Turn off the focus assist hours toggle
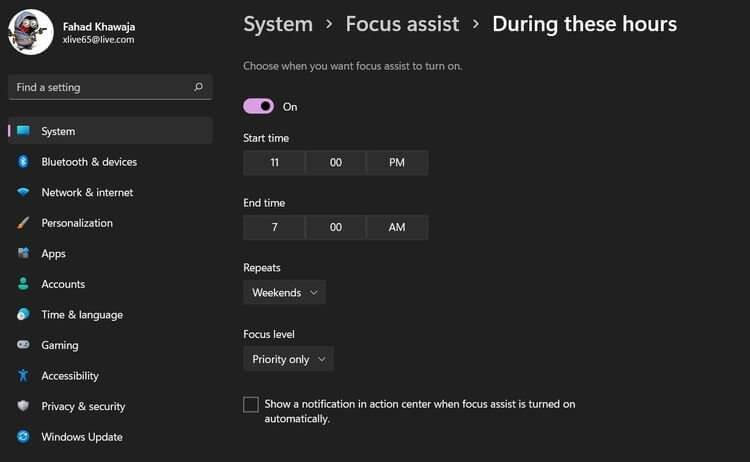Viewport: 750px width, 462px height. pos(258,106)
